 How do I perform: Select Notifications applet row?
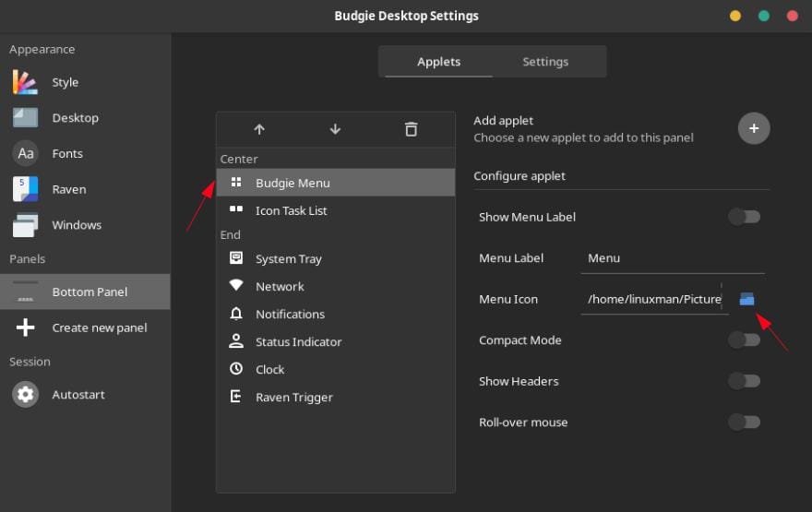[336, 314]
